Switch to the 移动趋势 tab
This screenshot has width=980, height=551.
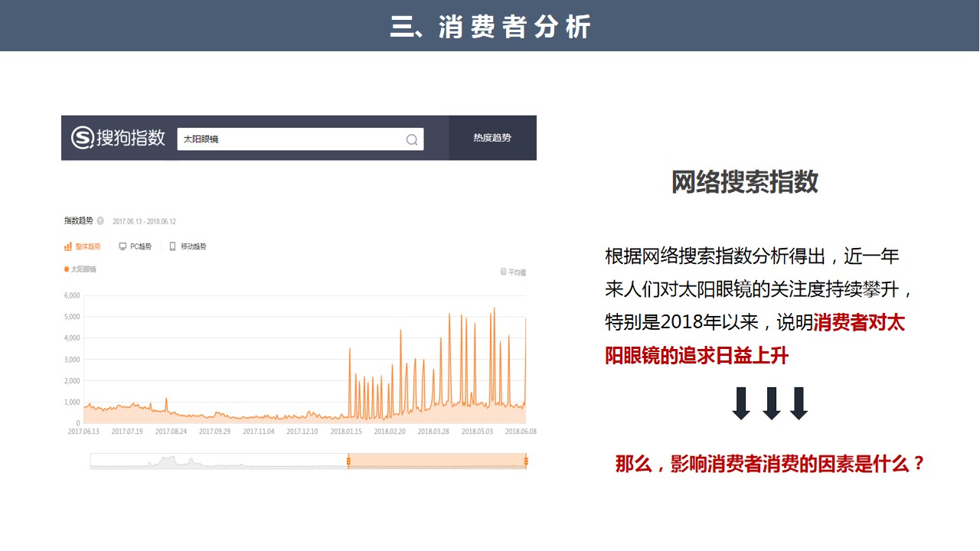point(188,246)
